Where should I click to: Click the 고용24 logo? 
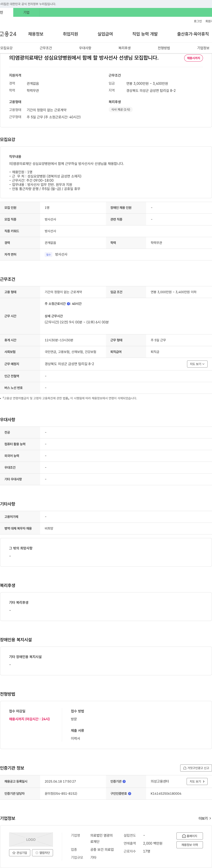[8, 34]
